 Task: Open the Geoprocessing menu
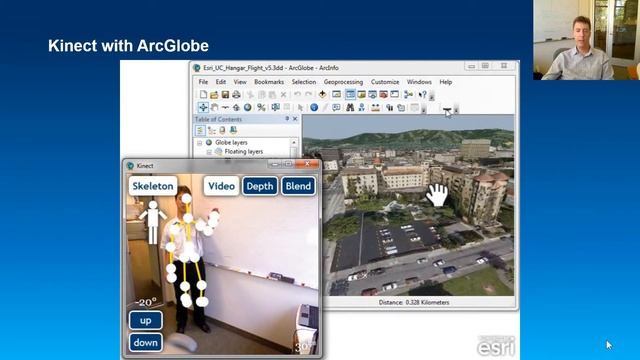(343, 82)
